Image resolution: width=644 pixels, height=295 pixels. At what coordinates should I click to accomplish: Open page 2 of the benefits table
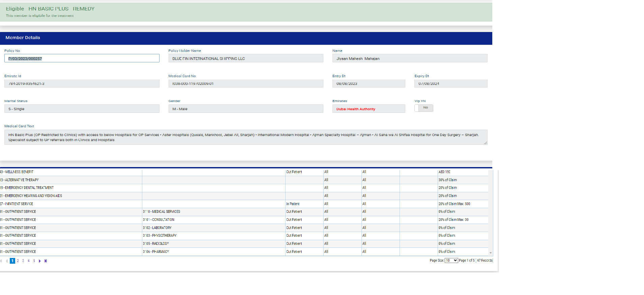pyautogui.click(x=18, y=261)
